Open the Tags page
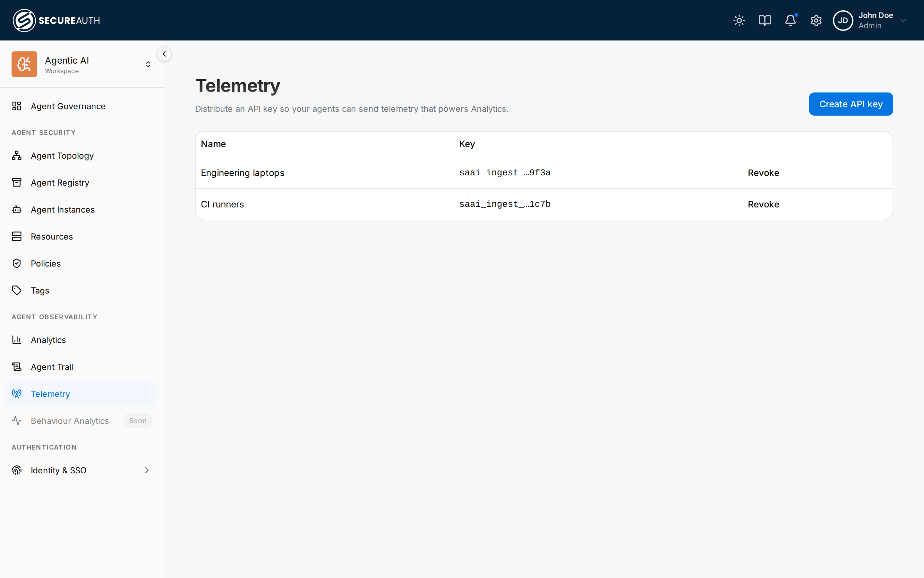Image resolution: width=924 pixels, height=578 pixels. click(x=40, y=291)
